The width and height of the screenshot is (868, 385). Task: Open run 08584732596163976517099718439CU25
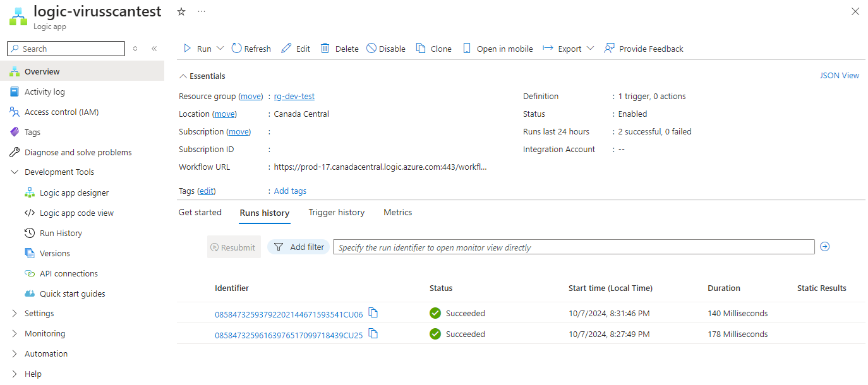[289, 335]
